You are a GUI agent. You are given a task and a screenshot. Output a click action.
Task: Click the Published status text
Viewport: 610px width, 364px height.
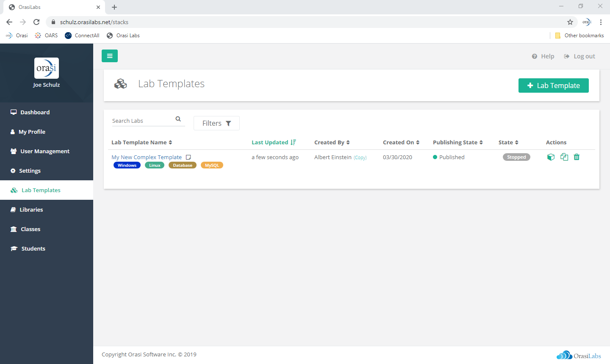pos(452,157)
